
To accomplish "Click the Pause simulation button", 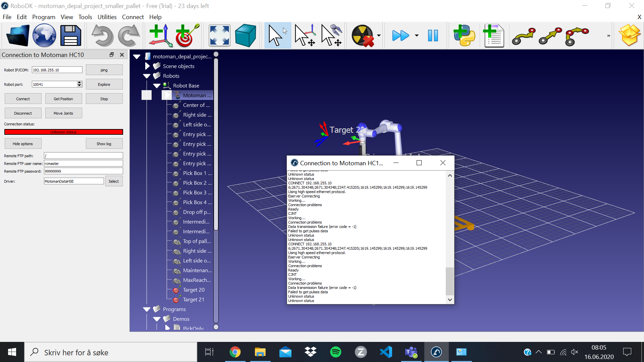I will pos(433,36).
